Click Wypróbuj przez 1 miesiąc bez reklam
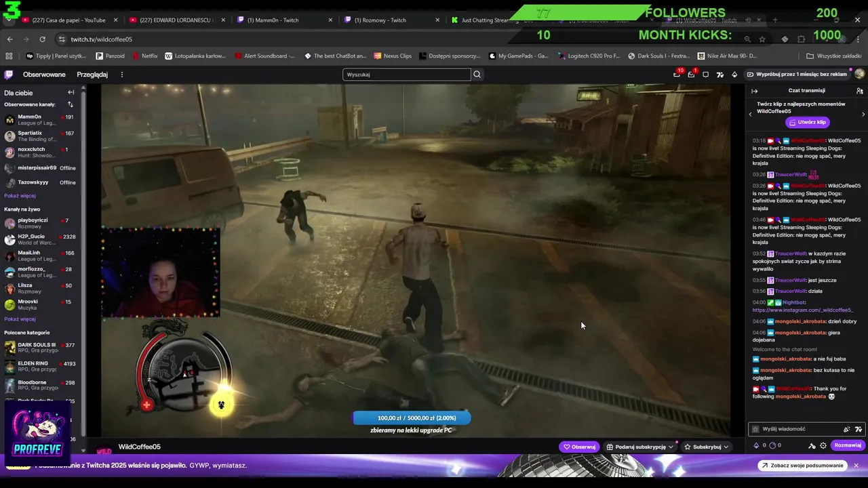The image size is (868, 488). pos(797,75)
